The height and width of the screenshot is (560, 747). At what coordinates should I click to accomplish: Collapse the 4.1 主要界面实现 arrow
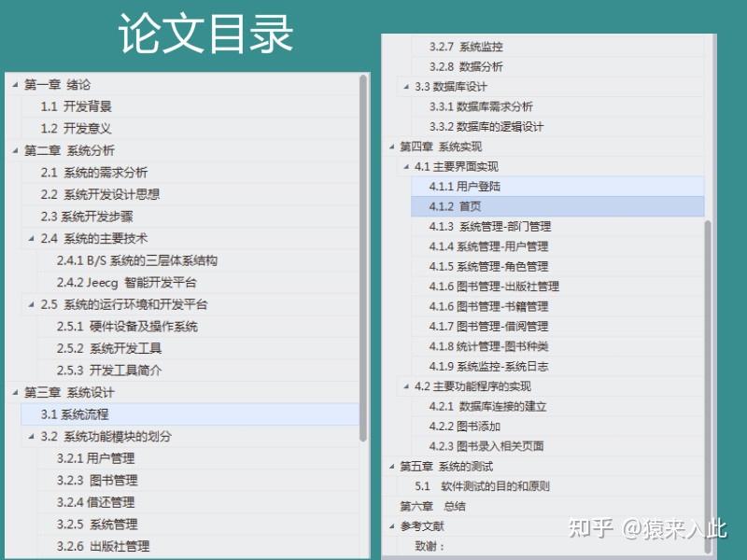[406, 167]
